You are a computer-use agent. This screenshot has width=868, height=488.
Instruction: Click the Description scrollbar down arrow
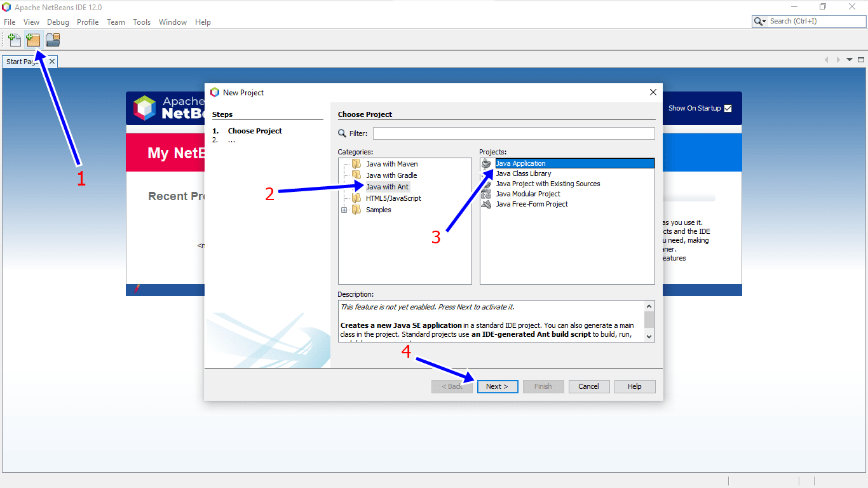[649, 337]
